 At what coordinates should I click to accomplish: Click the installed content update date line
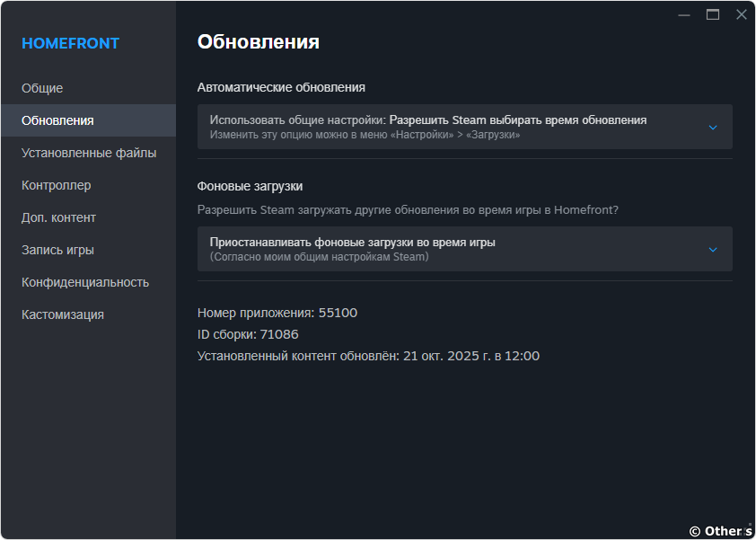pos(368,356)
